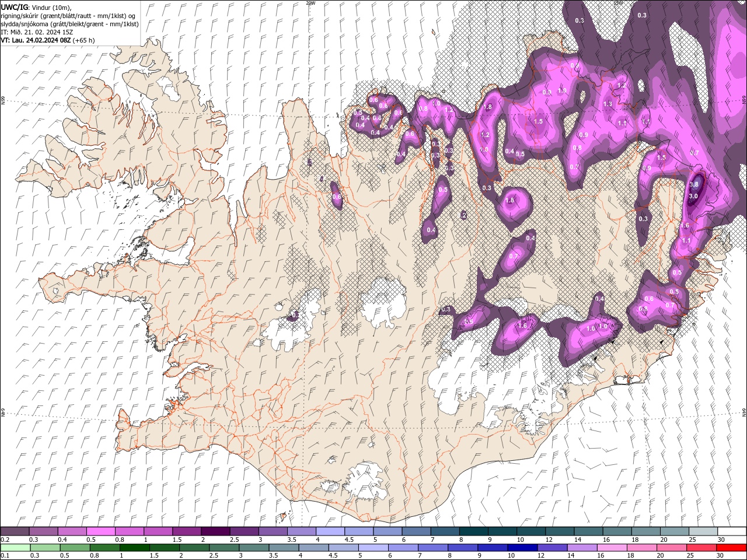Click the 'slydda/snjókoma' legend description line
The height and width of the screenshot is (560, 747).
69,24
